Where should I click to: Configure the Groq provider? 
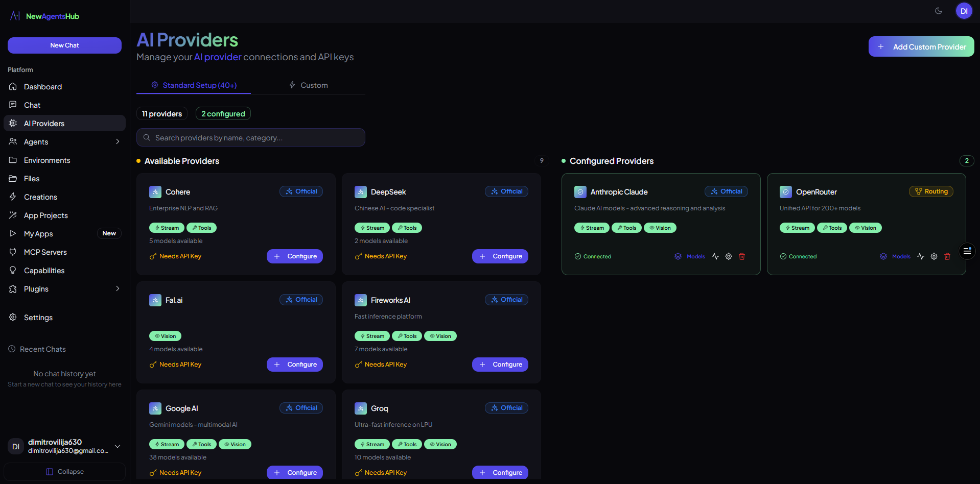click(500, 473)
